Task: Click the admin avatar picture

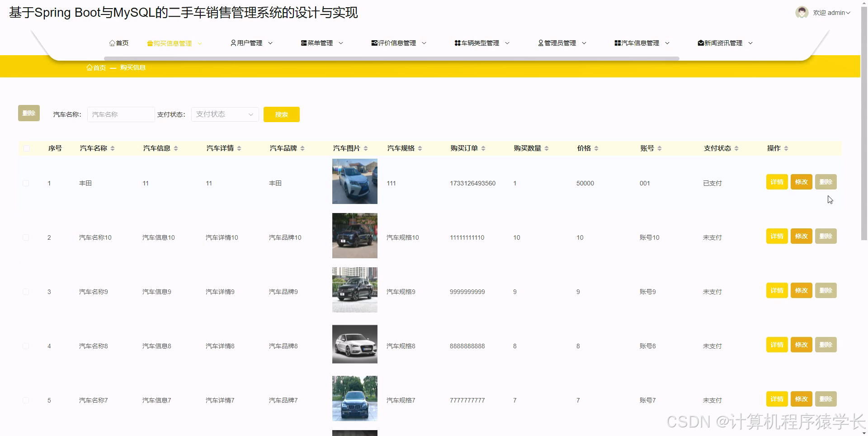Action: pyautogui.click(x=802, y=12)
